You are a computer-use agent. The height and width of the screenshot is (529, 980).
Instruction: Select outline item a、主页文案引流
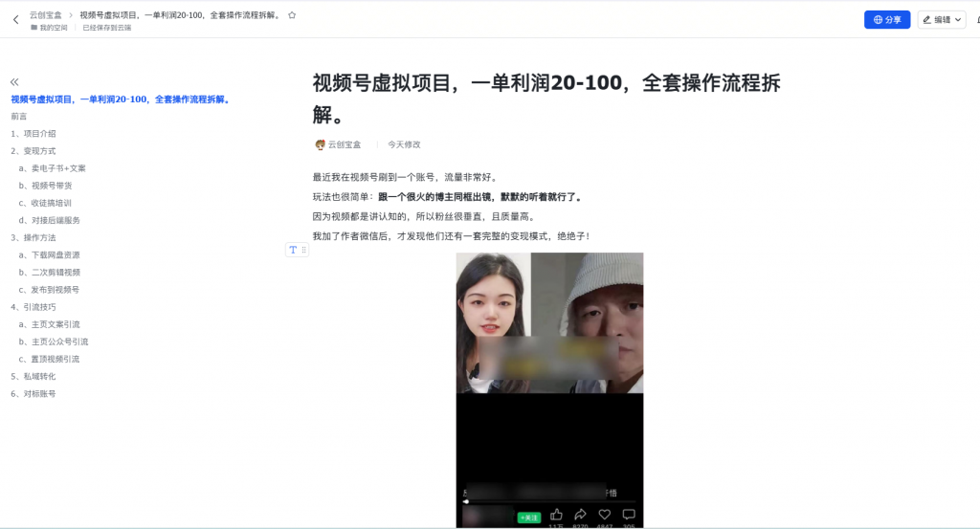tap(50, 325)
